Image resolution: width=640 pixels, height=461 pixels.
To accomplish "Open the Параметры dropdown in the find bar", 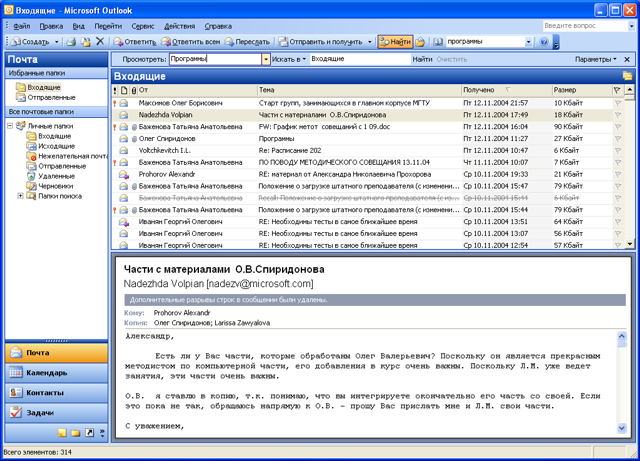I will point(596,59).
